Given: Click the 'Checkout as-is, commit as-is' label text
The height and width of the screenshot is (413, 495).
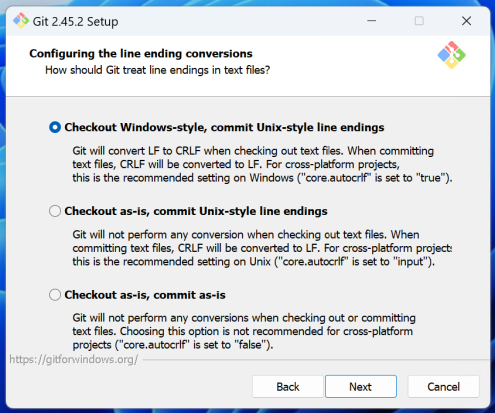Looking at the screenshot, I should click(145, 295).
